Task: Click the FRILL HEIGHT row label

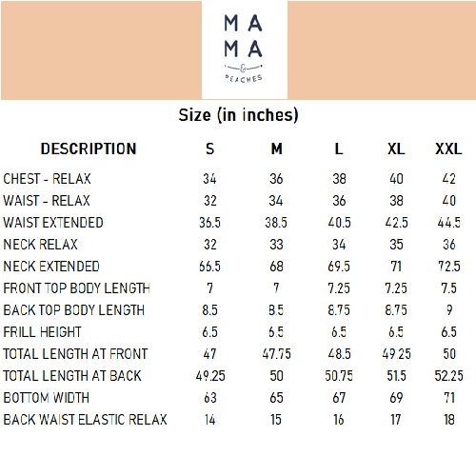Action: click(42, 332)
